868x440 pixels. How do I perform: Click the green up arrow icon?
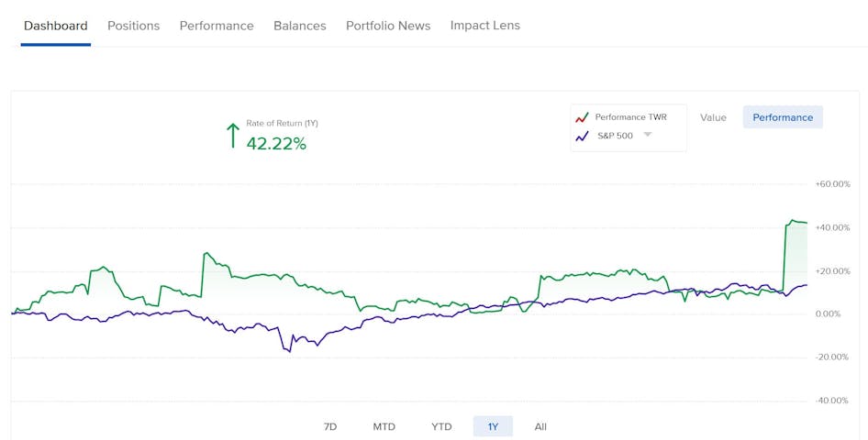(x=232, y=136)
